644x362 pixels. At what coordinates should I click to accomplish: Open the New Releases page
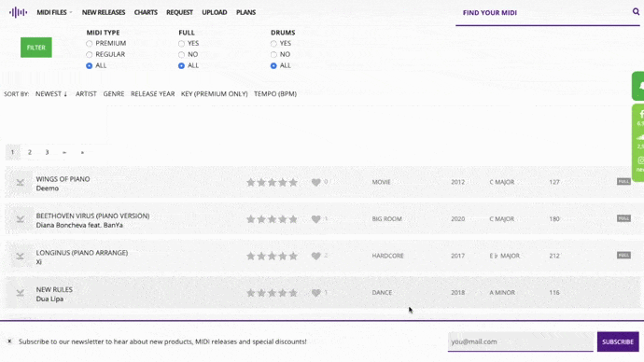pos(104,12)
